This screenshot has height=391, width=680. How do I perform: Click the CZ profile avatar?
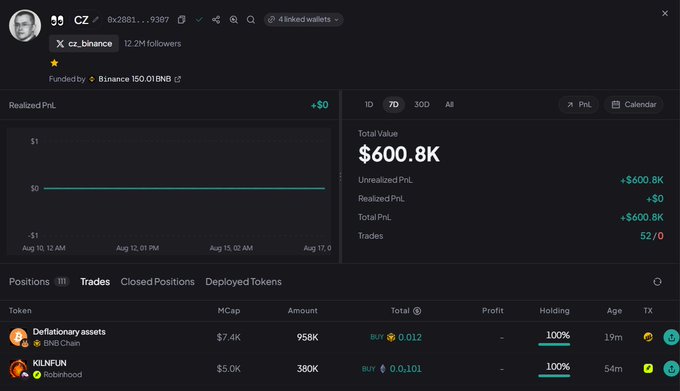coord(25,26)
